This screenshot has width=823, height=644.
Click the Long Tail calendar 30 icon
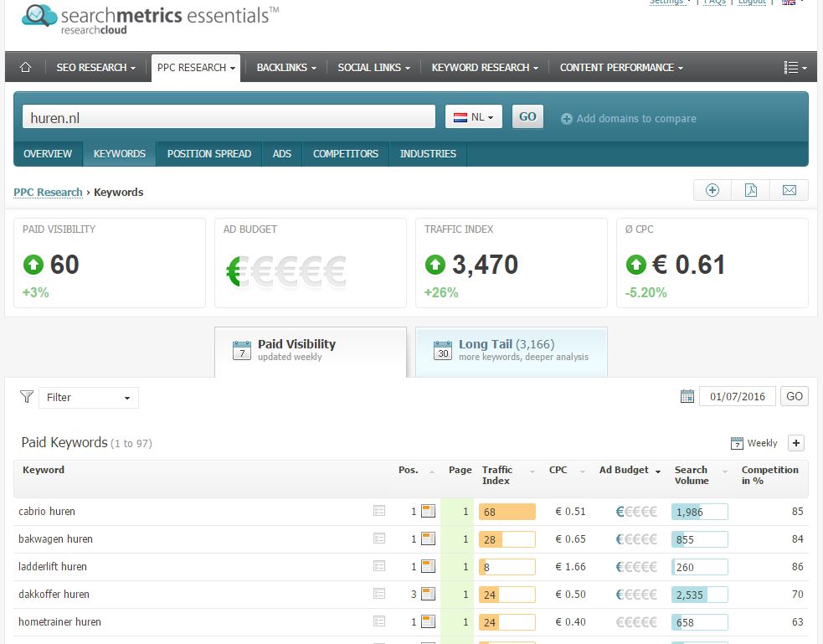click(443, 351)
